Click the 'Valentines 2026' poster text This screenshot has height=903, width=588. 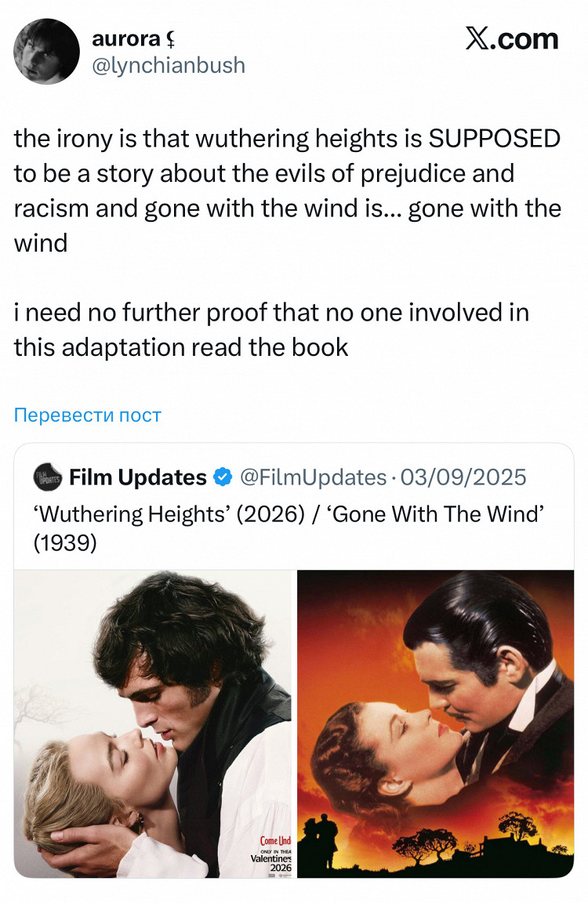tap(273, 863)
